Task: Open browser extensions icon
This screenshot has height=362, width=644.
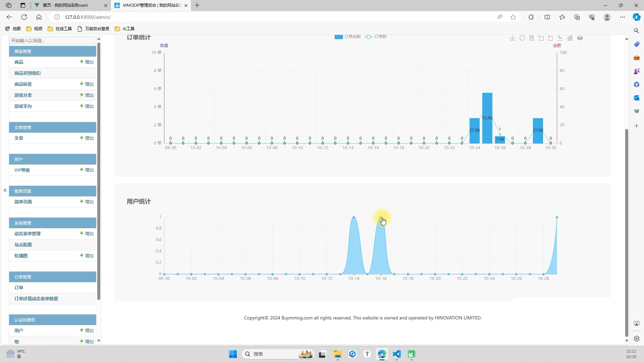Action: tap(531, 17)
